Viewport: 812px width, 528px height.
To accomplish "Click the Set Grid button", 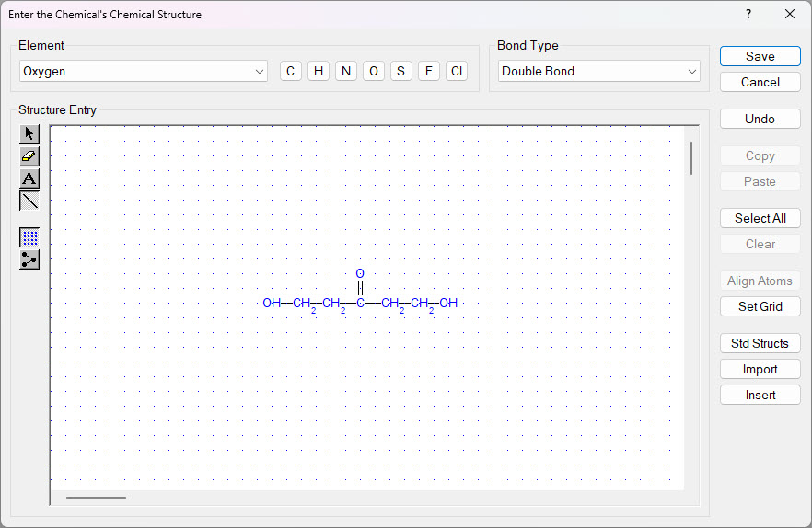I will [x=760, y=306].
